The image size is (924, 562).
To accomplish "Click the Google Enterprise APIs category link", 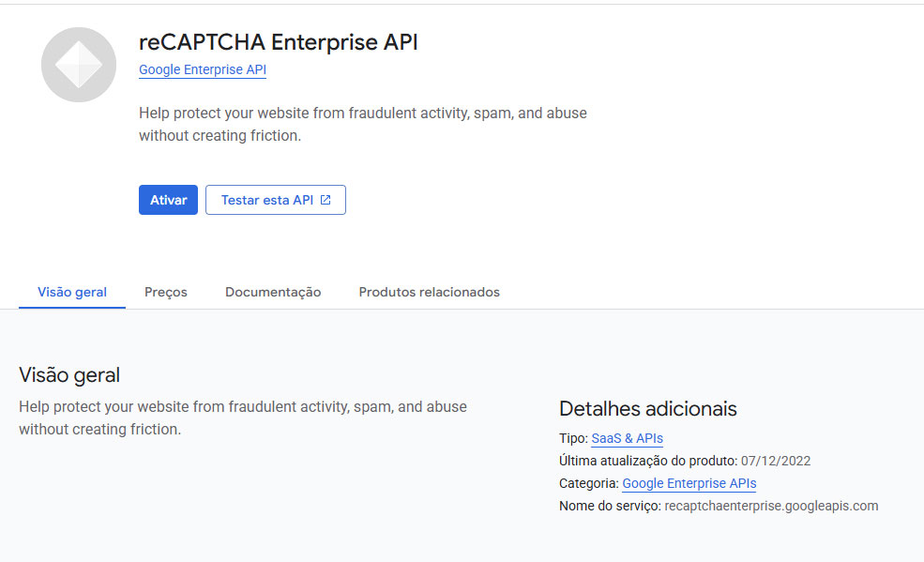I will pyautogui.click(x=689, y=483).
